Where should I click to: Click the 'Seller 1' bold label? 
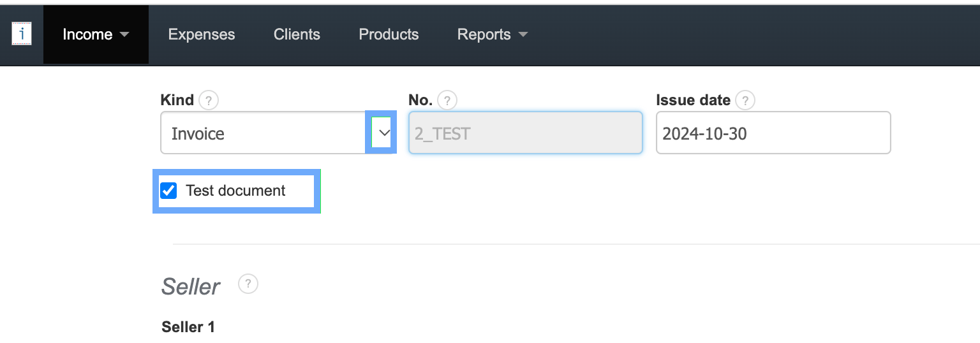[188, 327]
